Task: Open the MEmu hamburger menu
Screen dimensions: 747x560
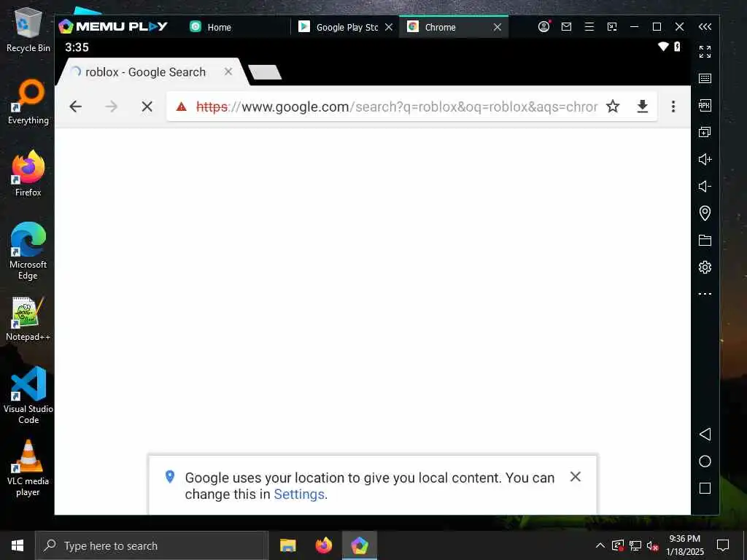Action: click(x=589, y=27)
